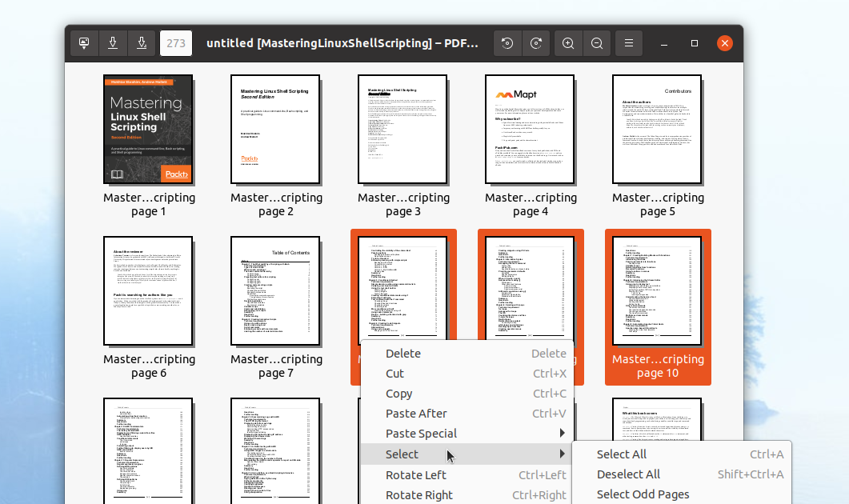Open the hamburger main menu

pyautogui.click(x=629, y=43)
